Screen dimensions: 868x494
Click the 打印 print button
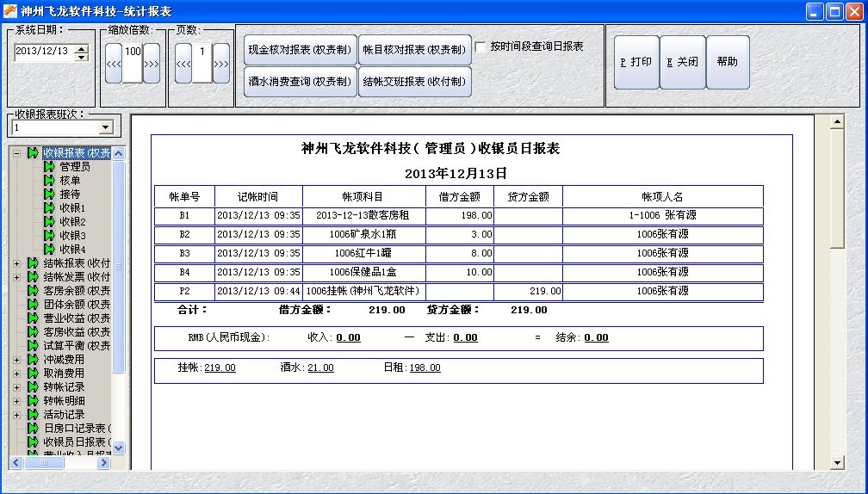tap(636, 62)
